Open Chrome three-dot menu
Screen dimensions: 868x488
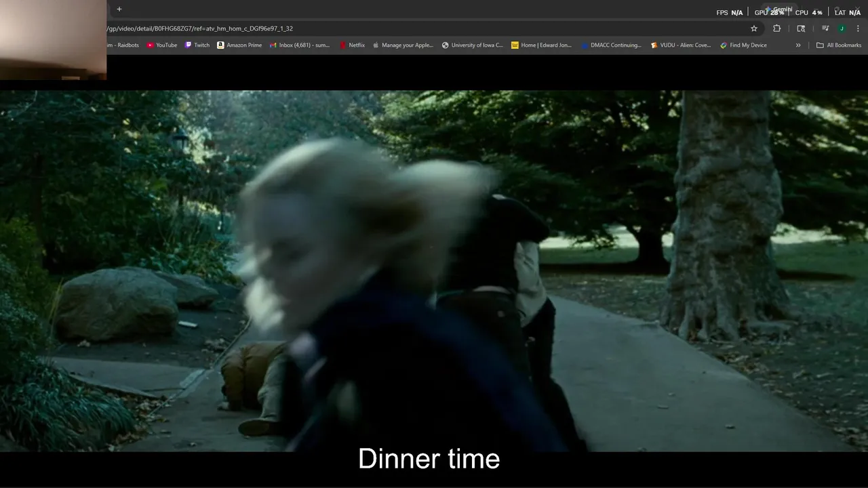click(x=859, y=28)
